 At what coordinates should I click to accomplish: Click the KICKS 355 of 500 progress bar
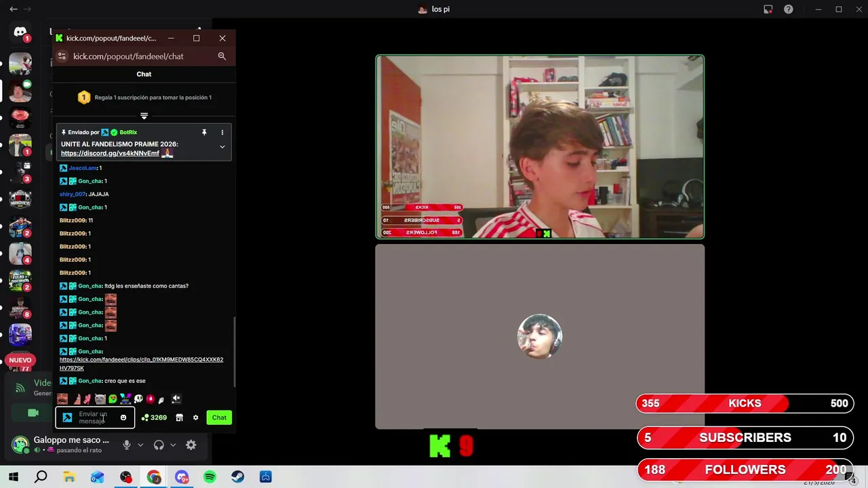tap(745, 403)
